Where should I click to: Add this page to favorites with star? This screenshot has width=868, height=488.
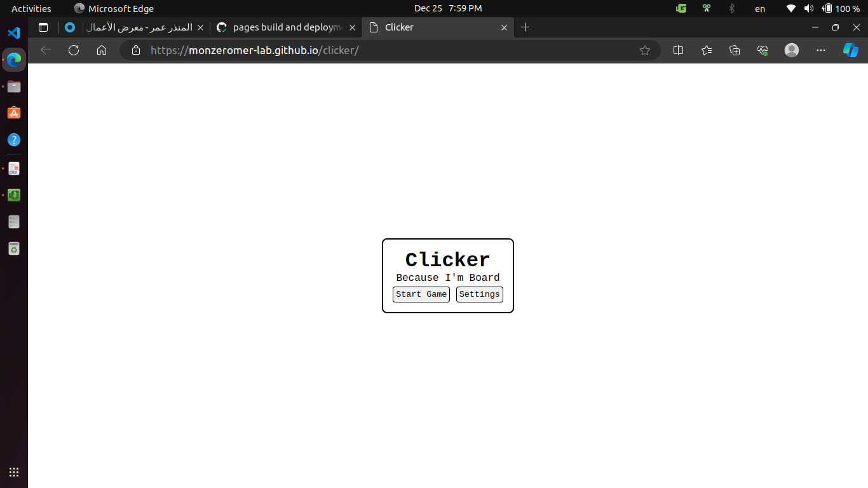pos(645,50)
